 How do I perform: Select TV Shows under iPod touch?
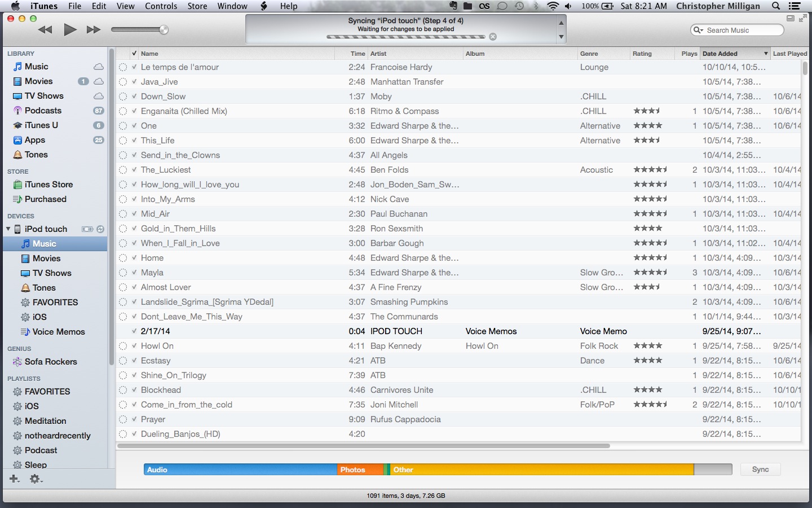[x=52, y=273]
